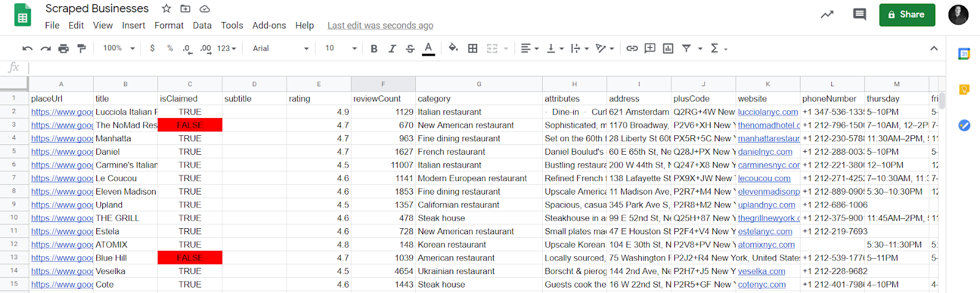
Task: Open the cotenyc.com website link
Action: [x=762, y=284]
